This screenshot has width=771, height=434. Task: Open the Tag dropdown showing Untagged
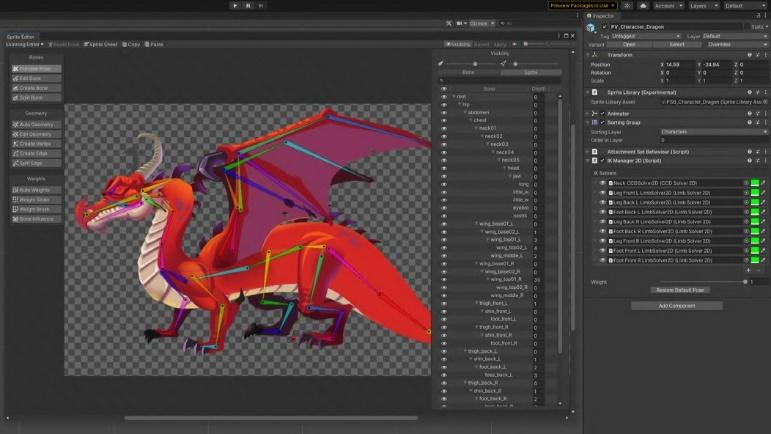(646, 36)
